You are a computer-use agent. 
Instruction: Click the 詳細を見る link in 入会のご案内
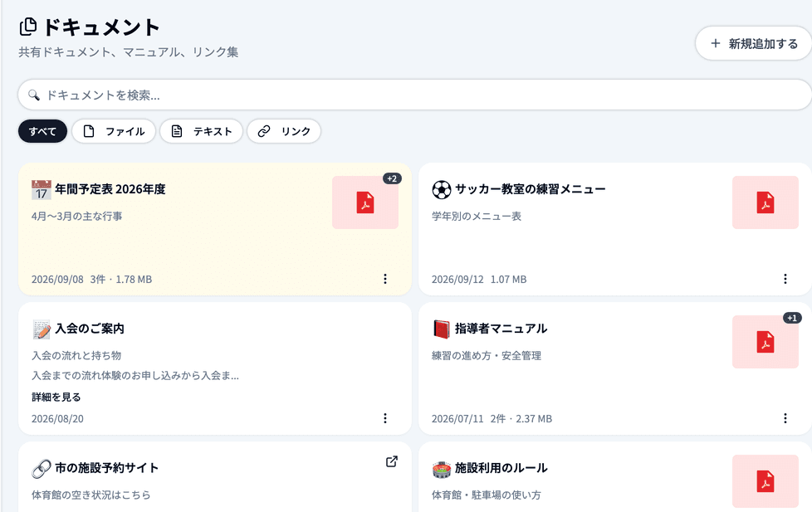(56, 397)
